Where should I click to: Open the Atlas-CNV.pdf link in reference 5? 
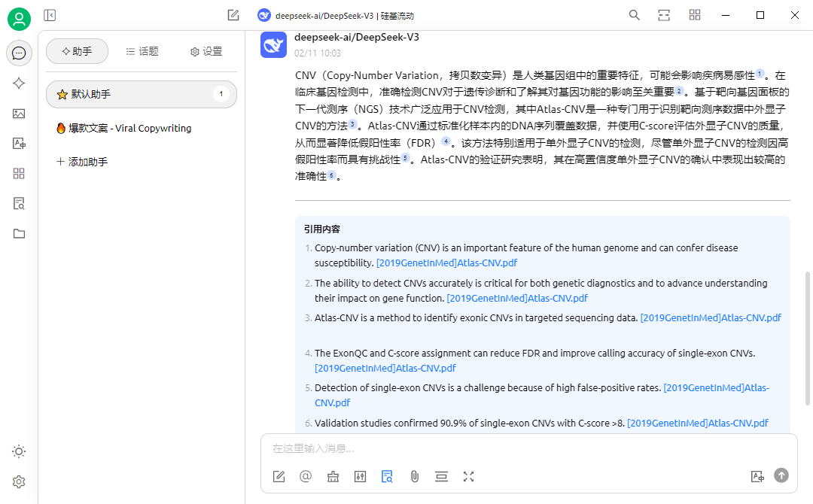point(717,388)
